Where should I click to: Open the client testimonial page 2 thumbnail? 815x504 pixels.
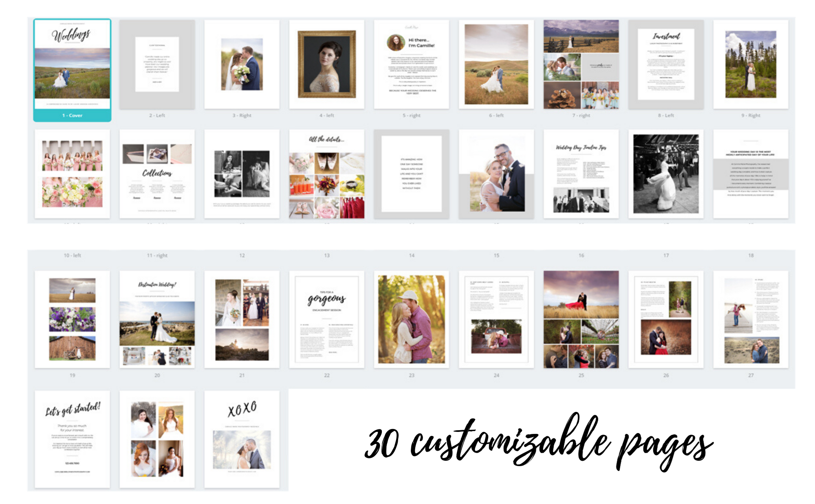pyautogui.click(x=157, y=64)
